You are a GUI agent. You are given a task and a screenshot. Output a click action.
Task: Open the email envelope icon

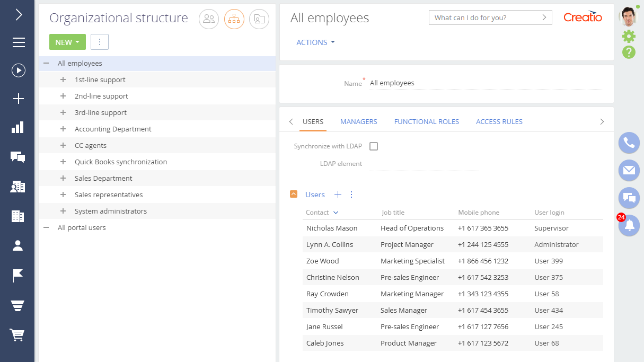[629, 170]
